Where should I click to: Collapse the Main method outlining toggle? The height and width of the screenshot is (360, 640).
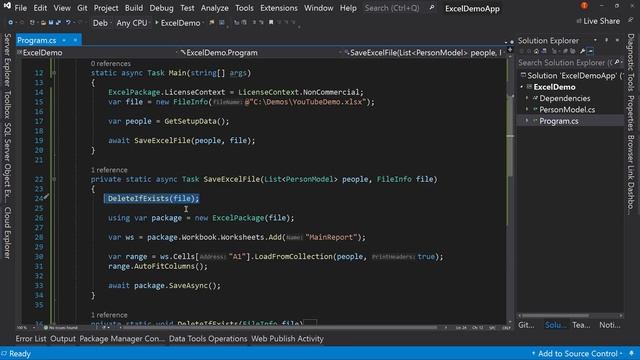54,73
